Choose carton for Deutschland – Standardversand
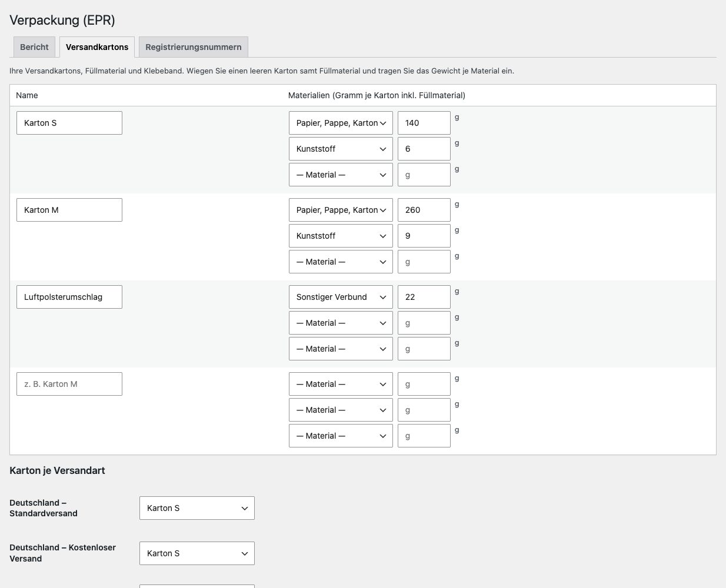Viewport: 726px width, 588px height. pyautogui.click(x=197, y=508)
